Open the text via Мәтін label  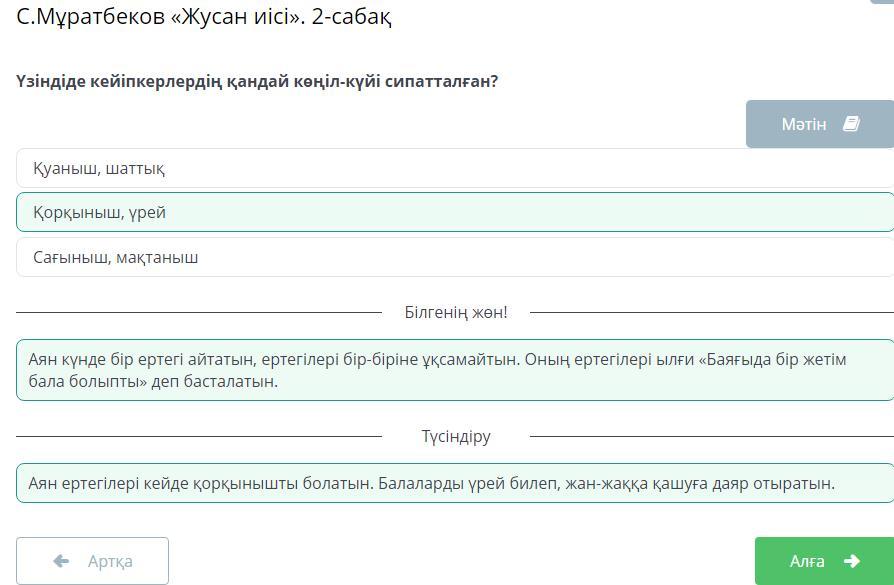pyautogui.click(x=804, y=124)
